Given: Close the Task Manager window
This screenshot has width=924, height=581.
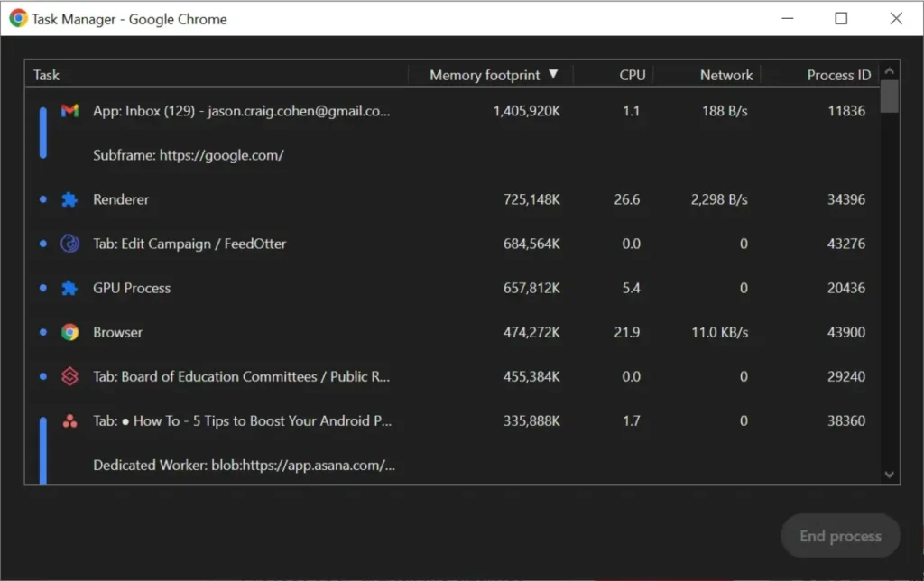Looking at the screenshot, I should coord(896,18).
